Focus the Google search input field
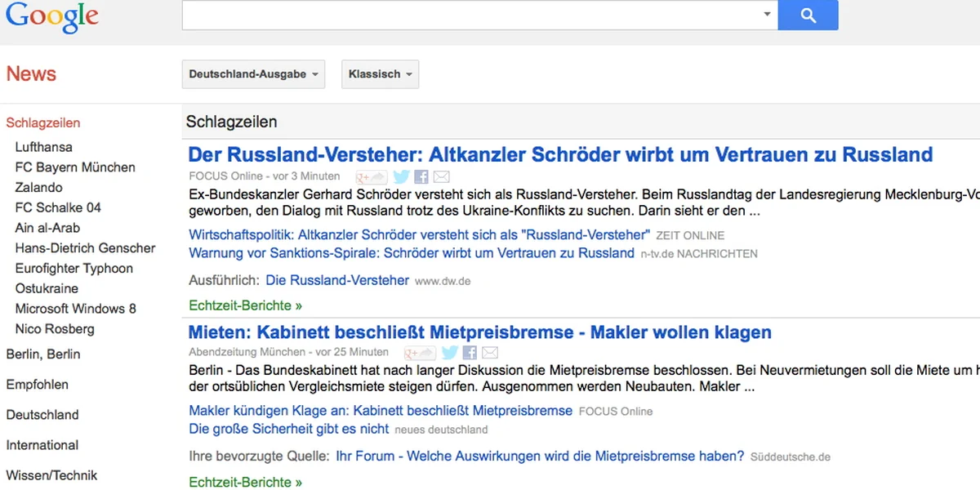The height and width of the screenshot is (490, 980). tap(470, 15)
